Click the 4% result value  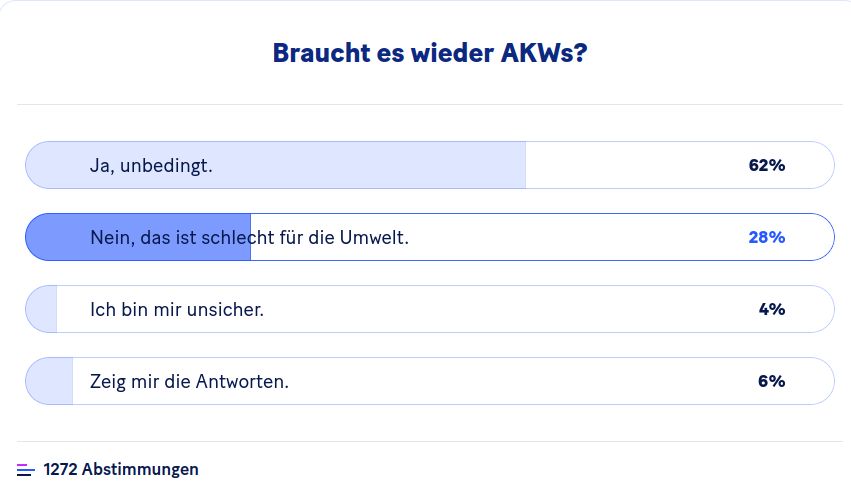771,309
